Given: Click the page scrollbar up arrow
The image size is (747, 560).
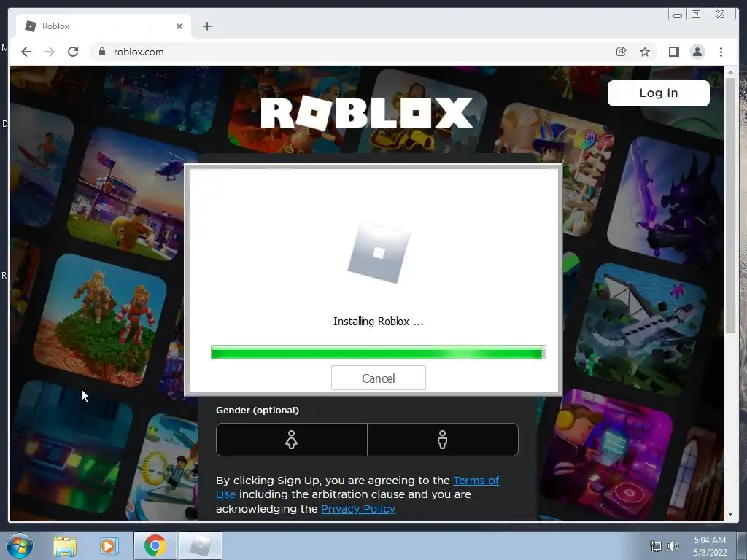Looking at the screenshot, I should [x=730, y=72].
